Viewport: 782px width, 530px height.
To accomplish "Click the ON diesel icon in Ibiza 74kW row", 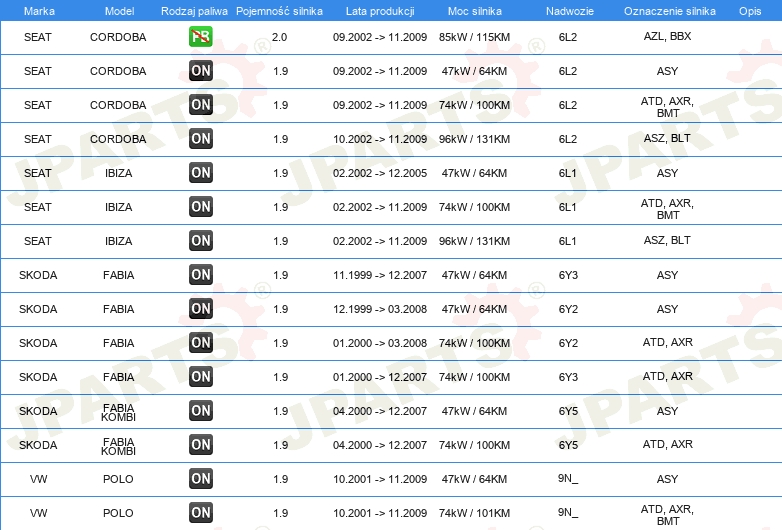I will 200,206.
